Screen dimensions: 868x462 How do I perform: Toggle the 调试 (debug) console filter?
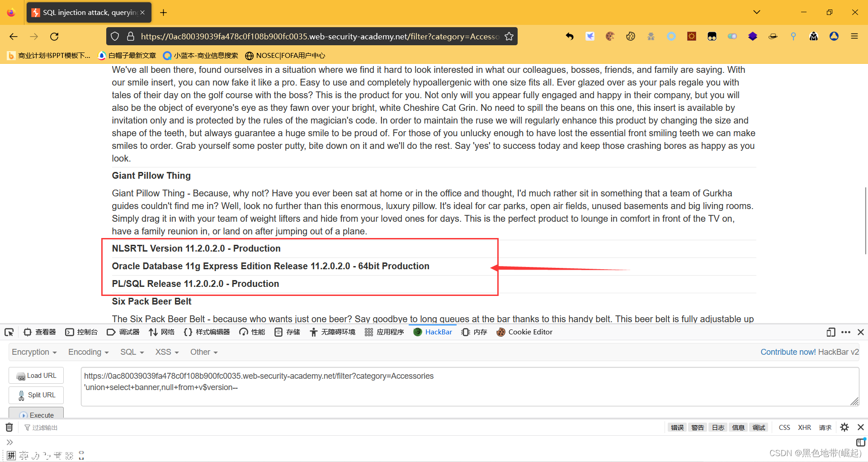tap(759, 428)
